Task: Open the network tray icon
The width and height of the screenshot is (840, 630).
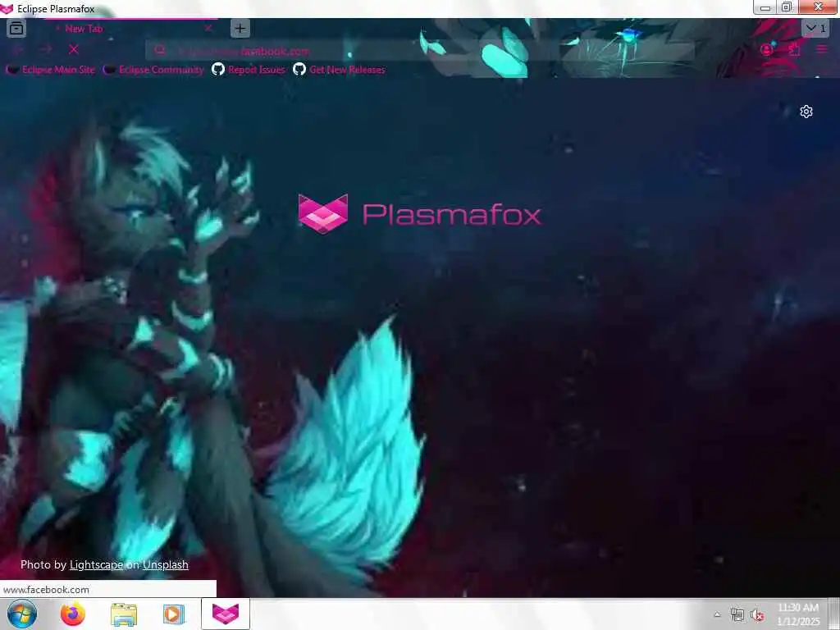Action: point(737,615)
